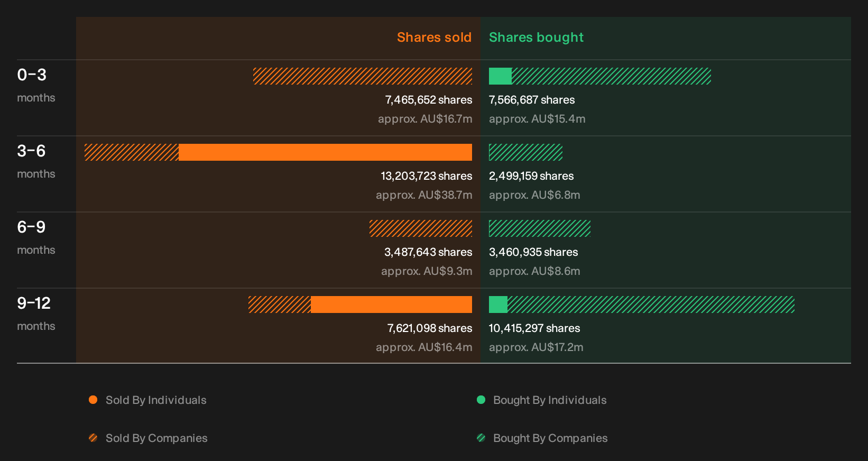The image size is (868, 461).
Task: Click the Shares bought column header
Action: (x=536, y=38)
